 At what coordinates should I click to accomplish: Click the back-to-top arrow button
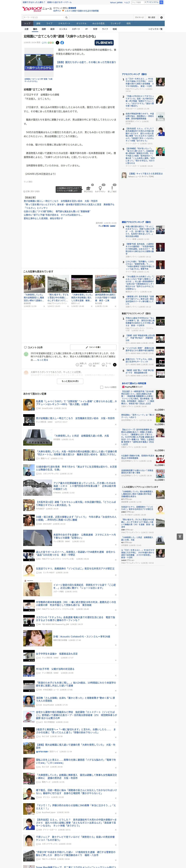(x=180, y=536)
